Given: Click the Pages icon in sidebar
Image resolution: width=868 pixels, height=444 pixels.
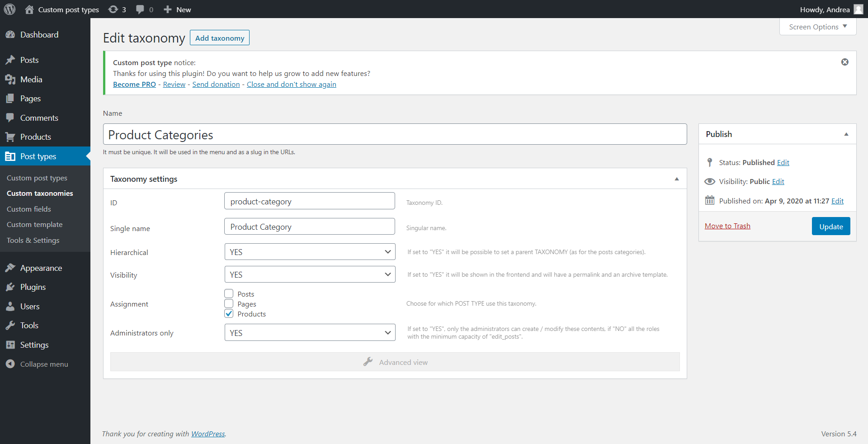Looking at the screenshot, I should click(x=10, y=99).
